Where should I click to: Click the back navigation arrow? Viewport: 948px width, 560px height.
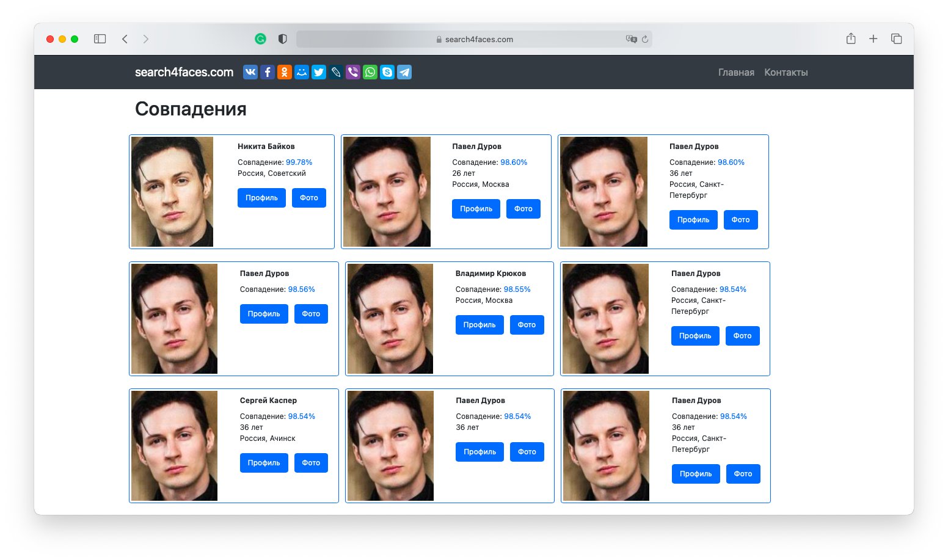click(125, 38)
